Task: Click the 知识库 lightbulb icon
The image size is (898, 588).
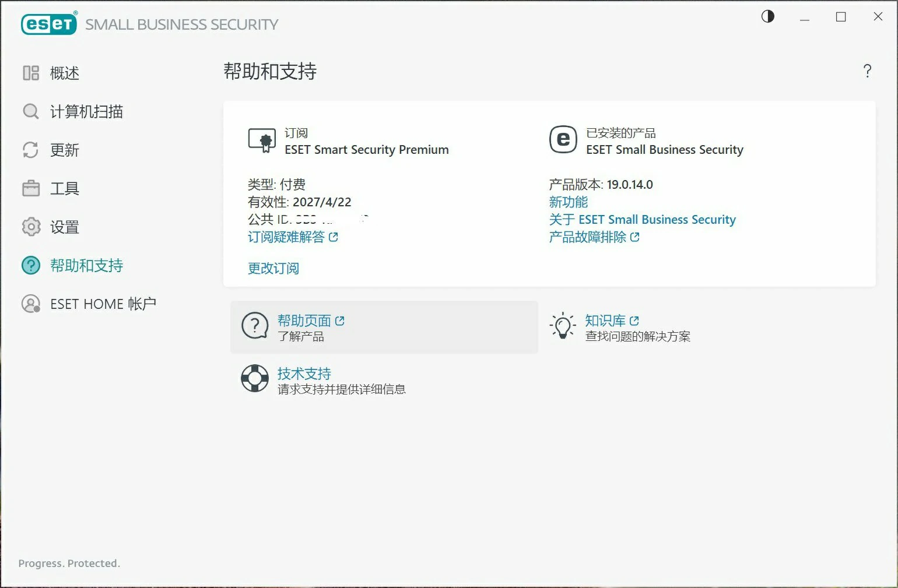Action: [x=563, y=326]
